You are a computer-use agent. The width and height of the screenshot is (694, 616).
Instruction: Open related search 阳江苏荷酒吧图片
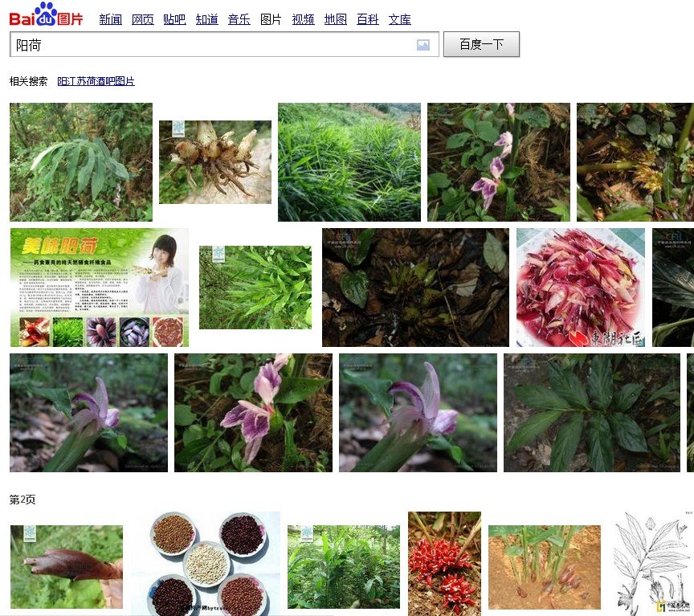[96, 81]
